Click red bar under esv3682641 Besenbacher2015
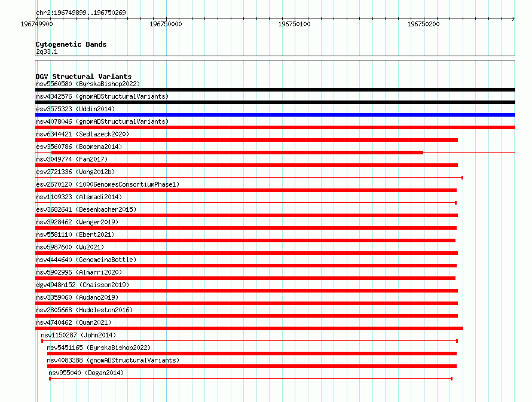Viewport: 532px width, 402px height. (247, 215)
